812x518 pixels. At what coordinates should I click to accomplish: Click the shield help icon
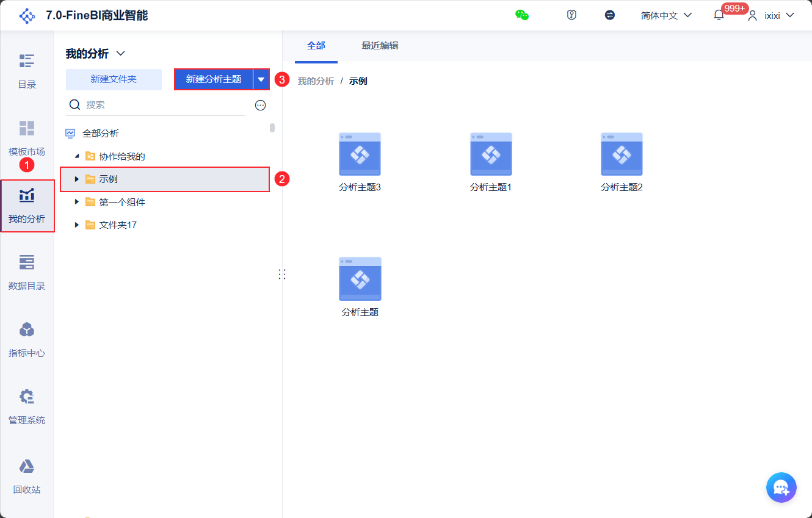[x=571, y=15]
